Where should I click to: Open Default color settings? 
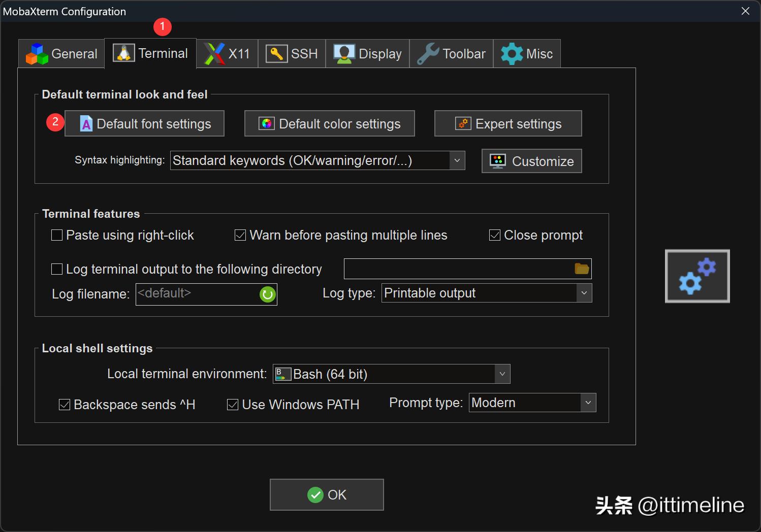[329, 124]
